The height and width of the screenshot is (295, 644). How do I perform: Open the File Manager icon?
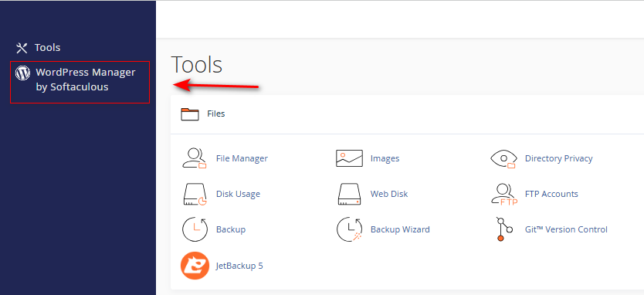(x=195, y=158)
